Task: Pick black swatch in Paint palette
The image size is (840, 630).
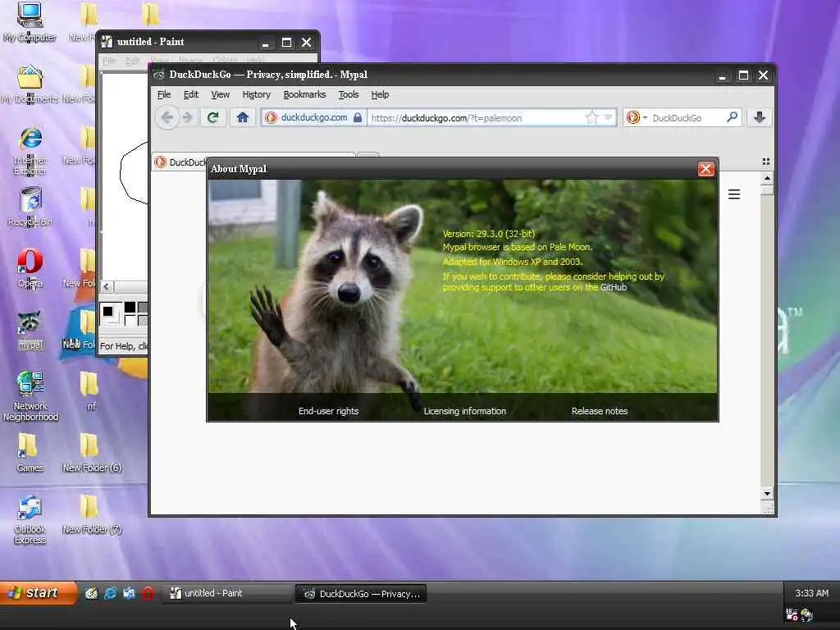Action: [x=130, y=308]
